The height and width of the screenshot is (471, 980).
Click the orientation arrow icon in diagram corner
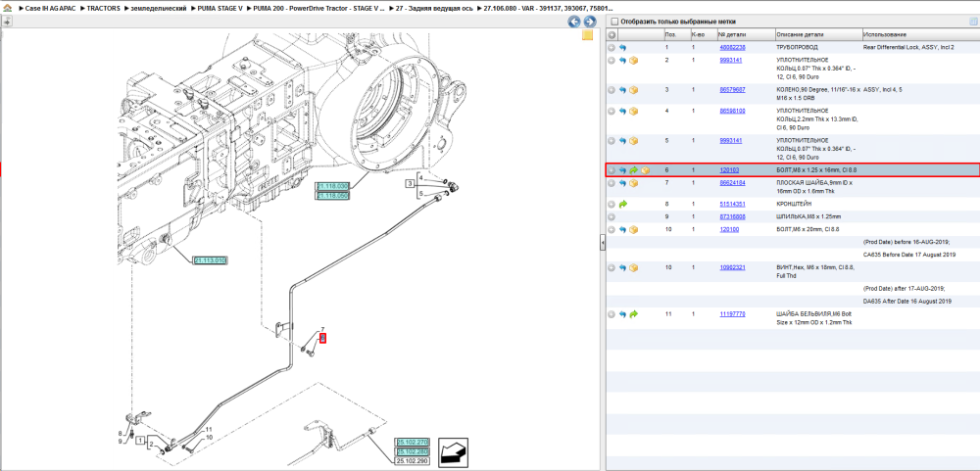coord(453,451)
